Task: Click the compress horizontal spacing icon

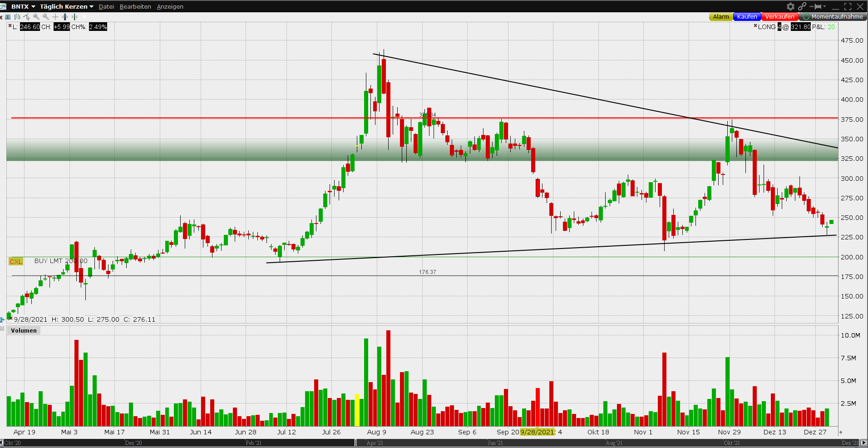Action: (74, 17)
